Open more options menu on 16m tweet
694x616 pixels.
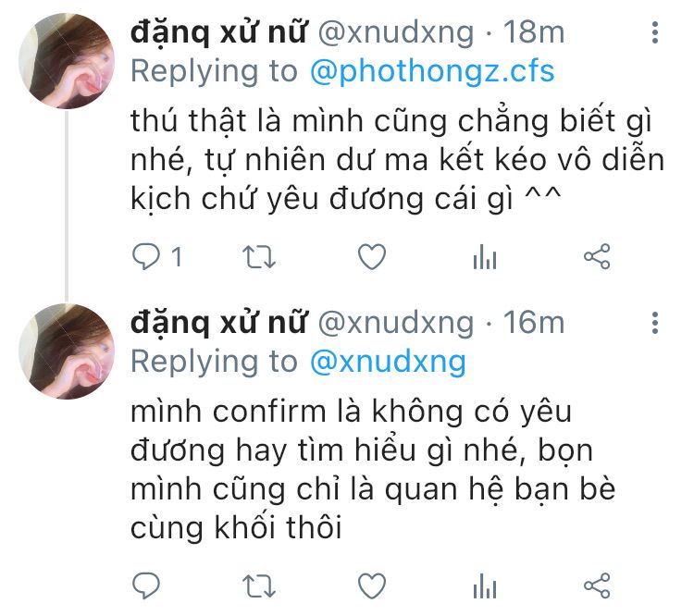[655, 323]
